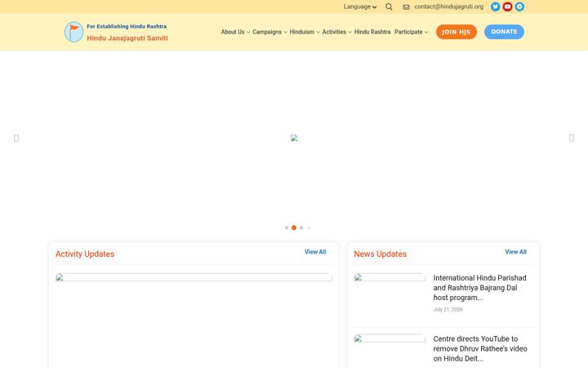The height and width of the screenshot is (368, 588).
Task: Open International Hindu Parishad news thumbnail
Action: (390, 277)
